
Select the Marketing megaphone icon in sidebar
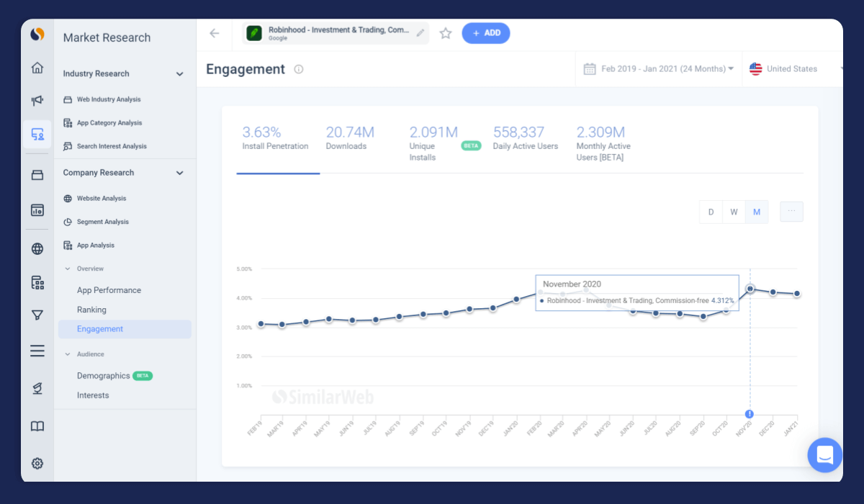(x=37, y=100)
